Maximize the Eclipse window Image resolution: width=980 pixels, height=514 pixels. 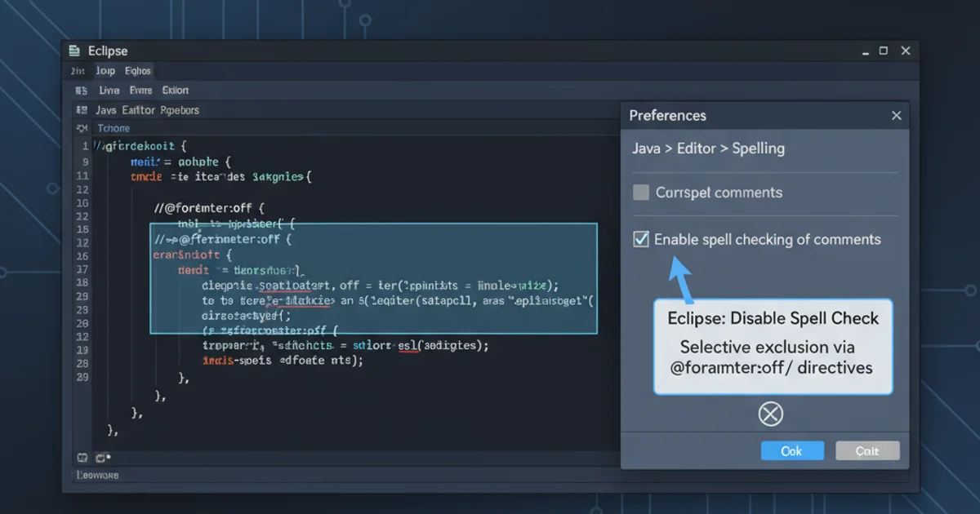pos(883,51)
